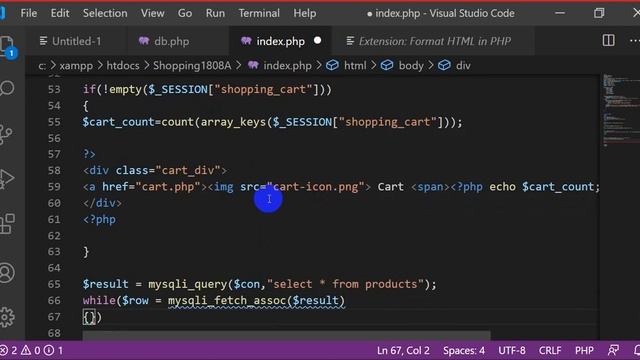
Task: Open the Manage gear icon
Action: (x=7, y=317)
